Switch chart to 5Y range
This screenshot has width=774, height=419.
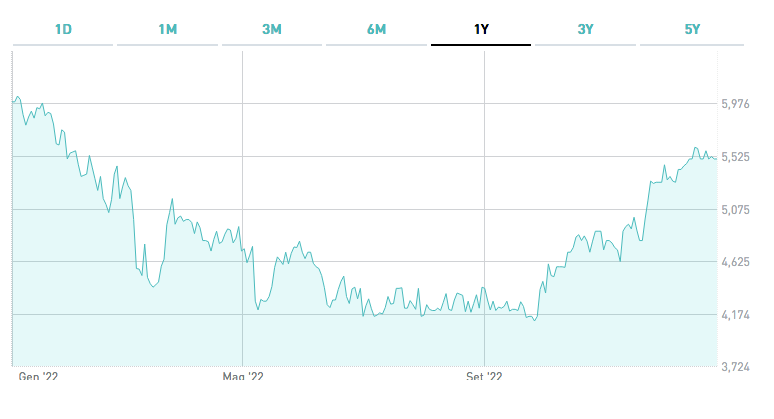pyautogui.click(x=690, y=29)
